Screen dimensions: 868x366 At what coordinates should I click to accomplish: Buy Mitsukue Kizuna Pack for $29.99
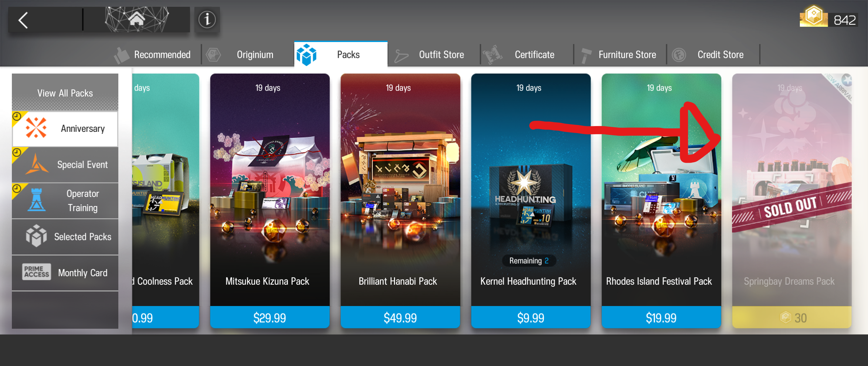click(x=270, y=318)
